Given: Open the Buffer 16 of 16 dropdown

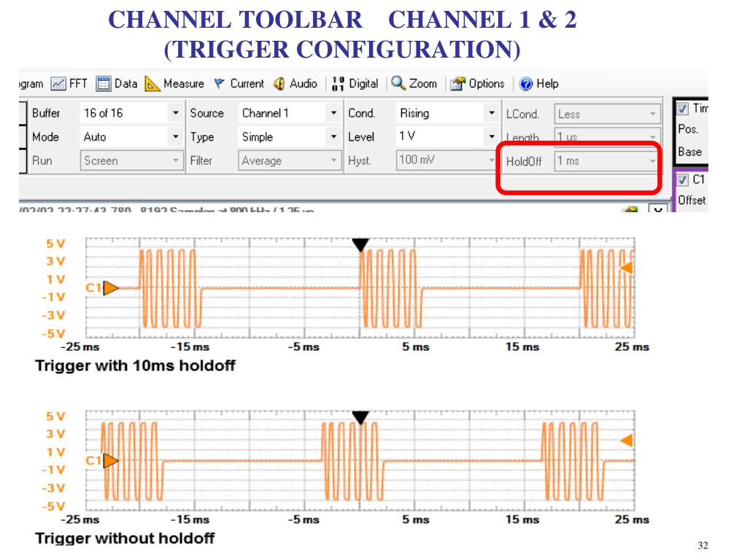Looking at the screenshot, I should click(131, 113).
